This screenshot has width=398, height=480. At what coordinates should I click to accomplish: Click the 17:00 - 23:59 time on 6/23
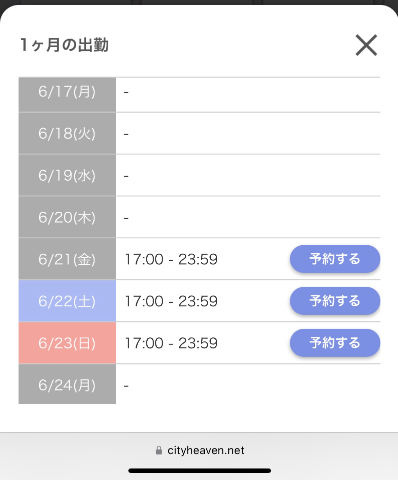(171, 343)
